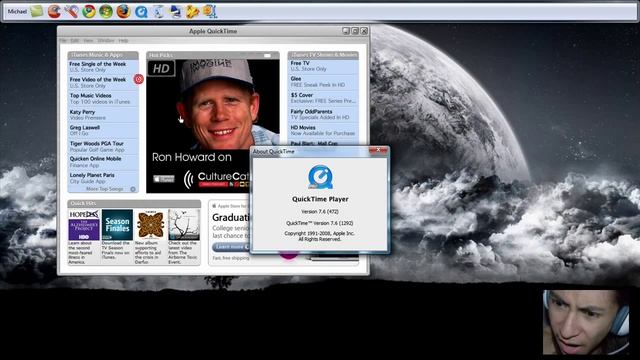Screen dimensions: 640x360
Task: Click the iTunes badge on Ron Howard banner
Action: (x=164, y=179)
